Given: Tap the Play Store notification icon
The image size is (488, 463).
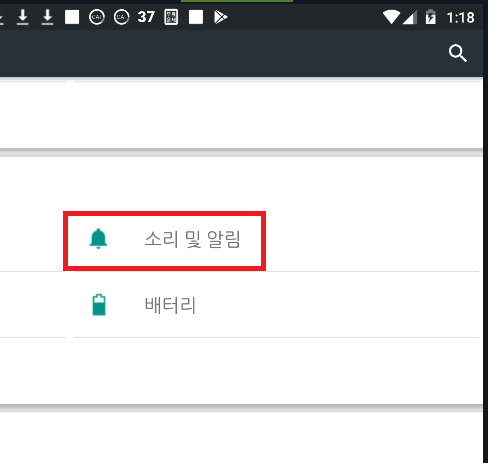Looking at the screenshot, I should coord(220,17).
